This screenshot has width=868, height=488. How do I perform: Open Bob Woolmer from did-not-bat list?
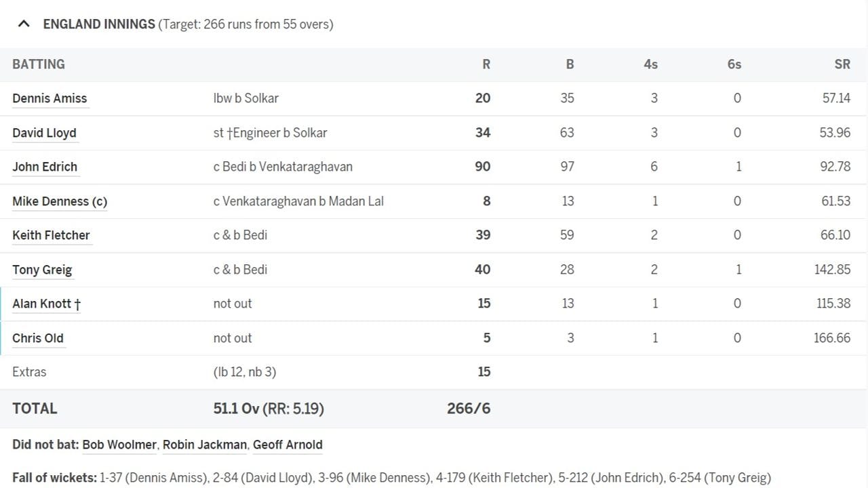tap(119, 445)
